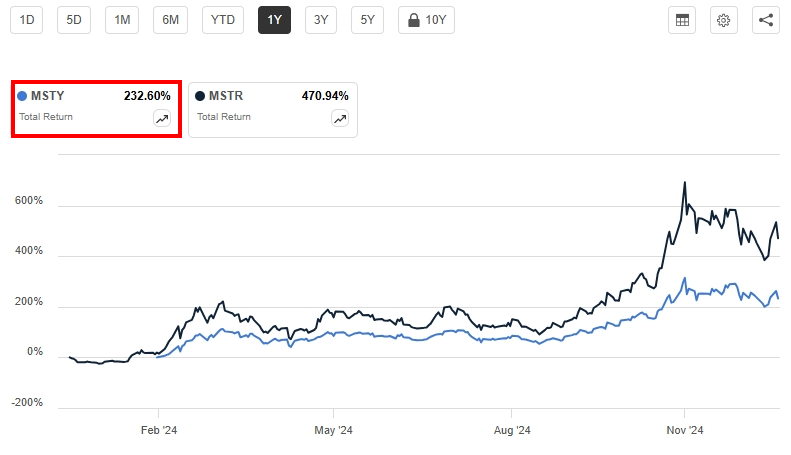Click Total Return under MSTY
This screenshot has height=455, width=791.
(46, 117)
